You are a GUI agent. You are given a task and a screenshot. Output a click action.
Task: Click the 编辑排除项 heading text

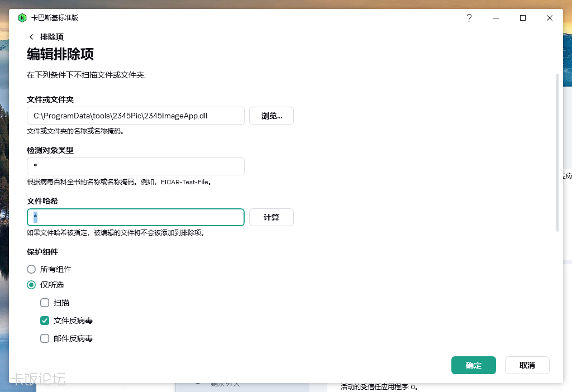[60, 54]
